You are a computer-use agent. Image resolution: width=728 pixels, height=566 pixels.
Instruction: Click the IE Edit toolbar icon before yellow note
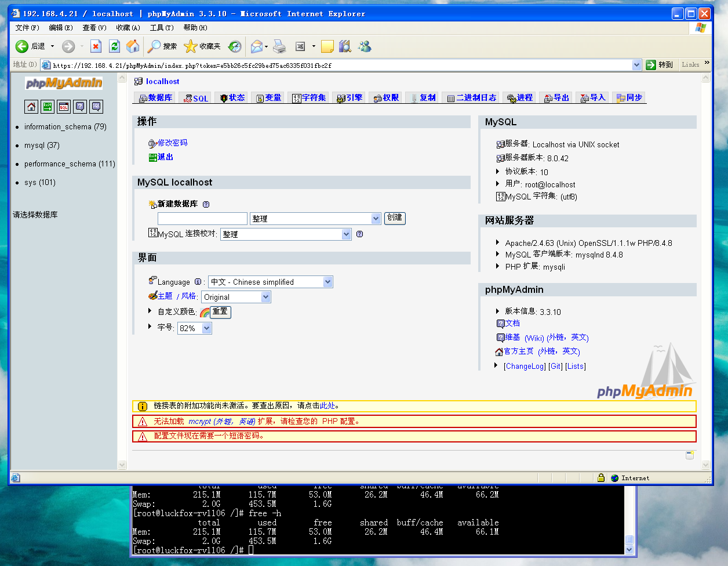point(300,46)
